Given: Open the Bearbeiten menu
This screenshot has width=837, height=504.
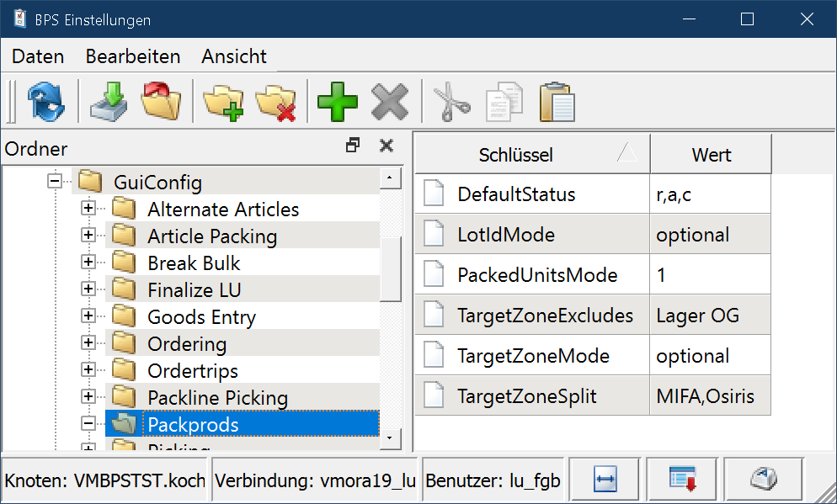Looking at the screenshot, I should [x=133, y=56].
